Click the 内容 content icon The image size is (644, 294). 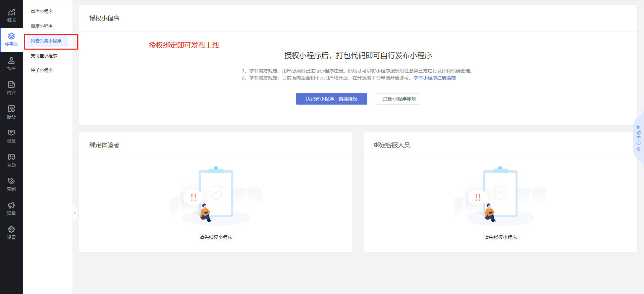11,85
